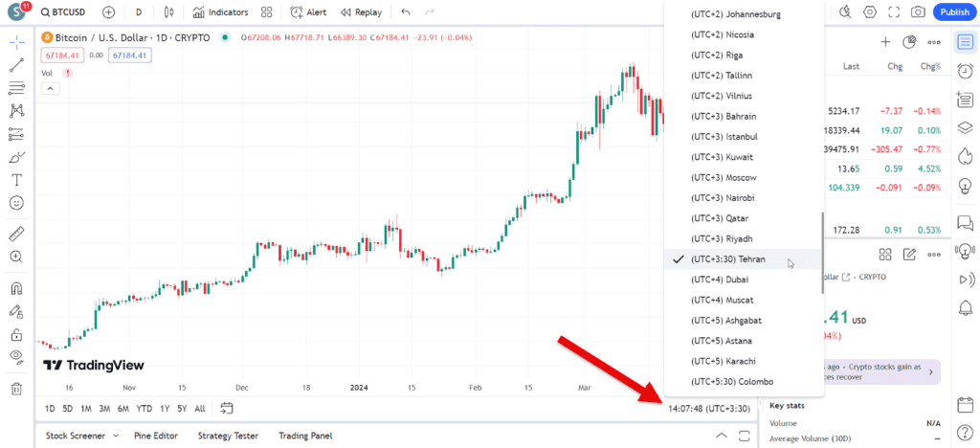Click the zoom in magnifier tool

point(16,257)
